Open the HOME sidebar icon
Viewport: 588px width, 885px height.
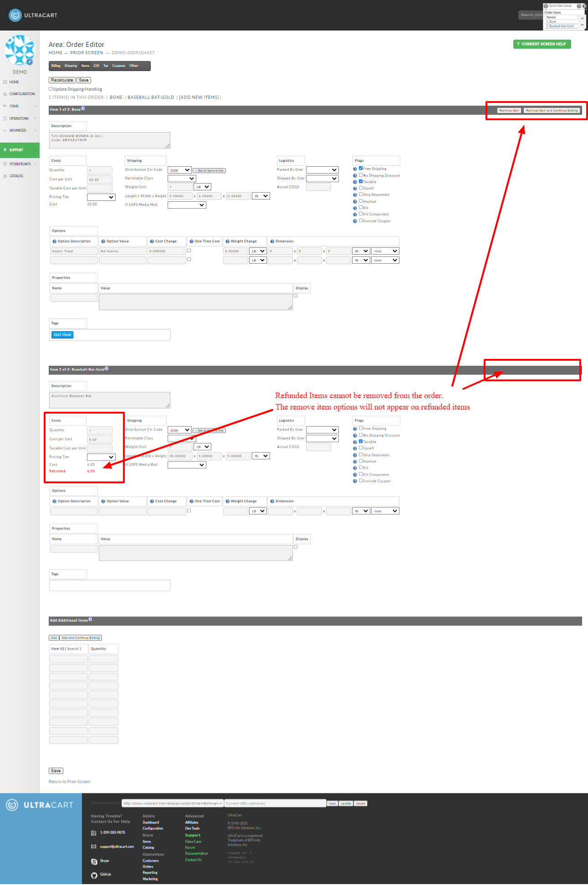5,82
